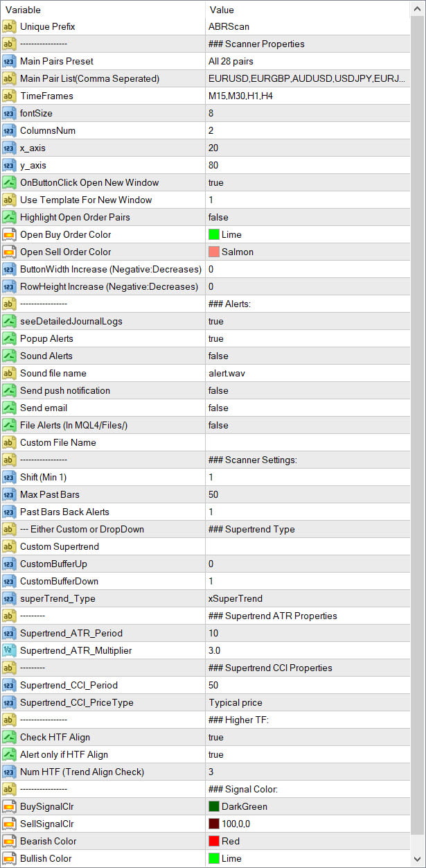Image resolution: width=426 pixels, height=868 pixels.
Task: Click the integer icon beside Max Past Bars
Action: tap(9, 494)
